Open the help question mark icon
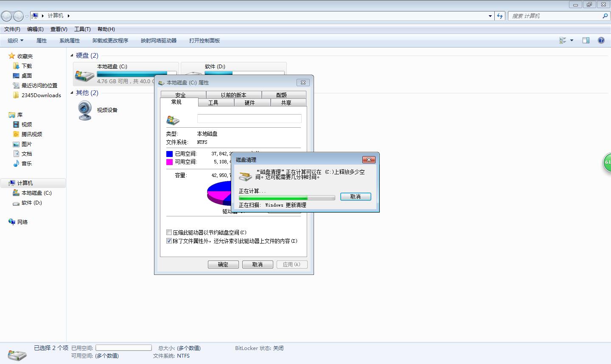This screenshot has height=364, width=611. pyautogui.click(x=601, y=40)
